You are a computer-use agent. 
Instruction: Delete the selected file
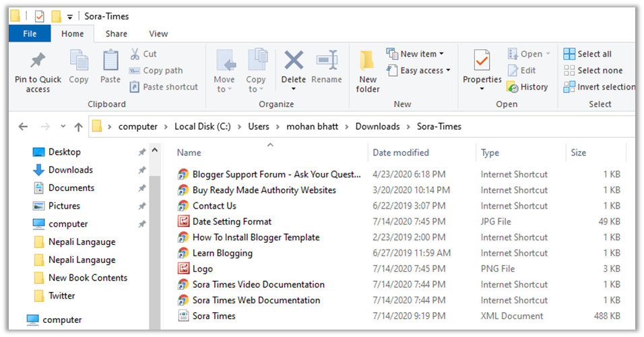pyautogui.click(x=293, y=71)
